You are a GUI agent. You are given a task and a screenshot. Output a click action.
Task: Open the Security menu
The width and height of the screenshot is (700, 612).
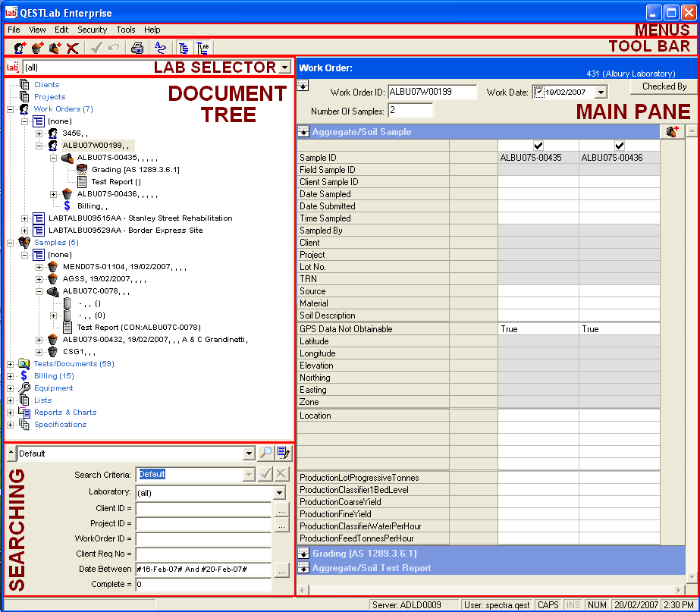click(x=92, y=30)
